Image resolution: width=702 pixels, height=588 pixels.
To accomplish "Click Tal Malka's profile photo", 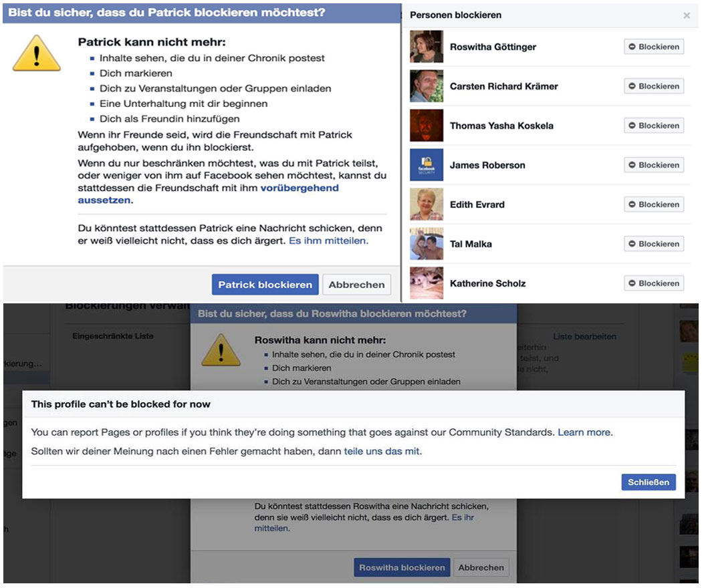I will (x=427, y=243).
